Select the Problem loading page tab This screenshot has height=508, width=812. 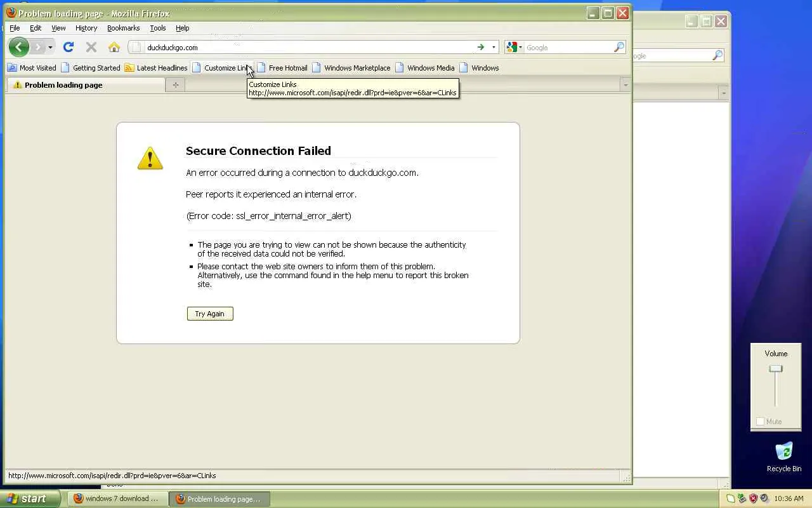click(86, 84)
